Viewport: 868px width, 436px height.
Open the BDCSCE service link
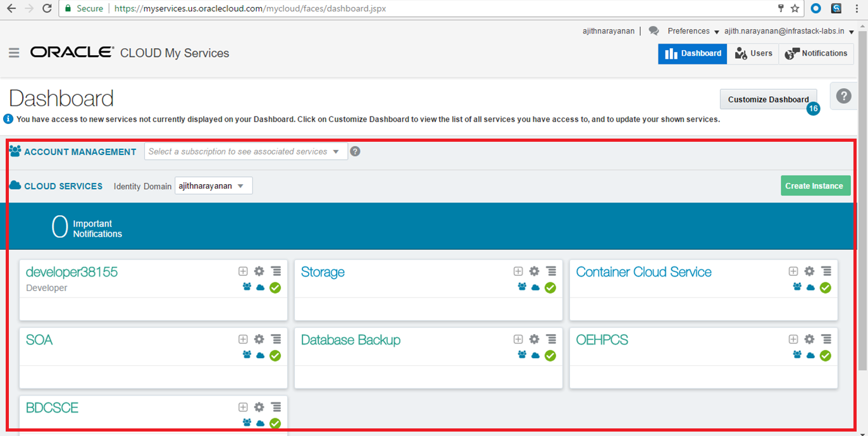52,408
